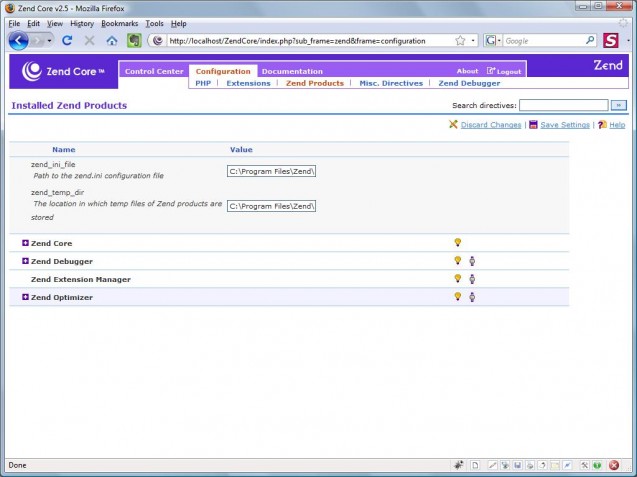Click the Zend Extension Manager row label

(81, 279)
